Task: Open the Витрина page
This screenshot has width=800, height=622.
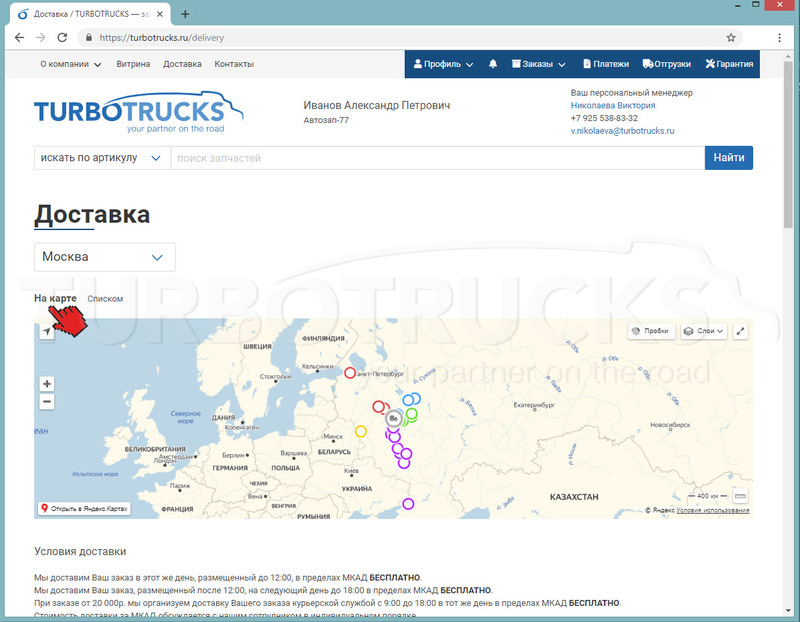Action: [x=133, y=64]
